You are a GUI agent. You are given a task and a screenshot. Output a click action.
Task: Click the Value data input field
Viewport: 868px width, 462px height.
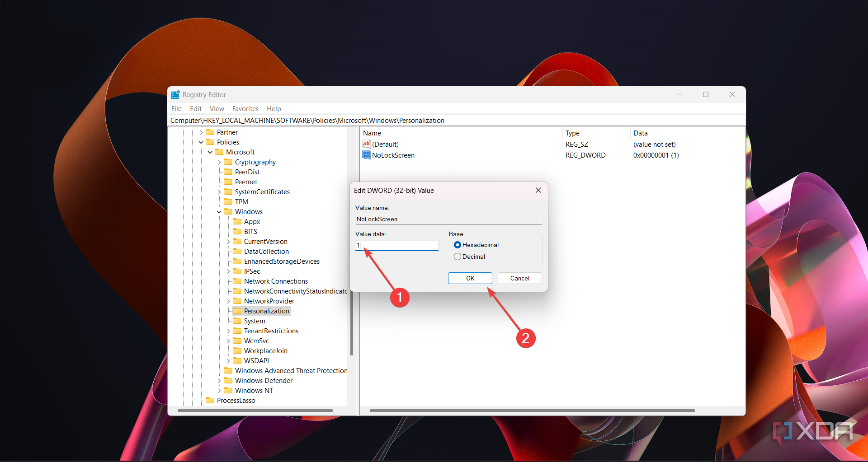(x=397, y=245)
